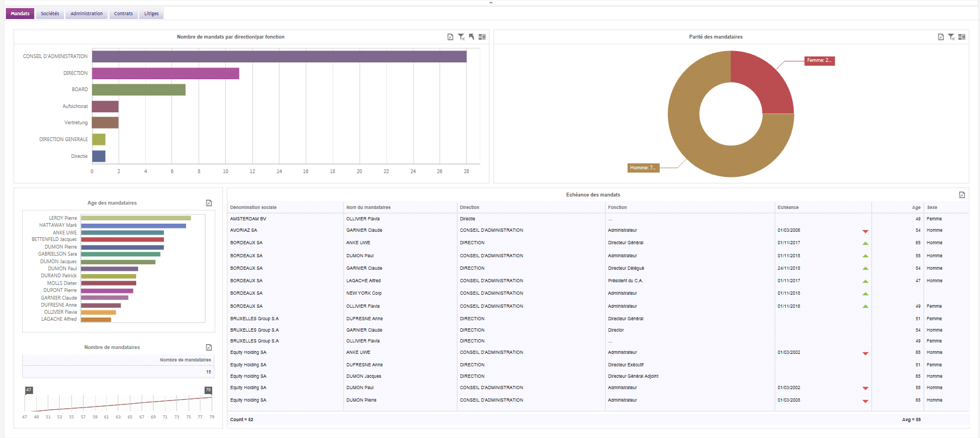This screenshot has width=980, height=438.
Task: Export the Parité des mandataires chart
Action: (940, 37)
